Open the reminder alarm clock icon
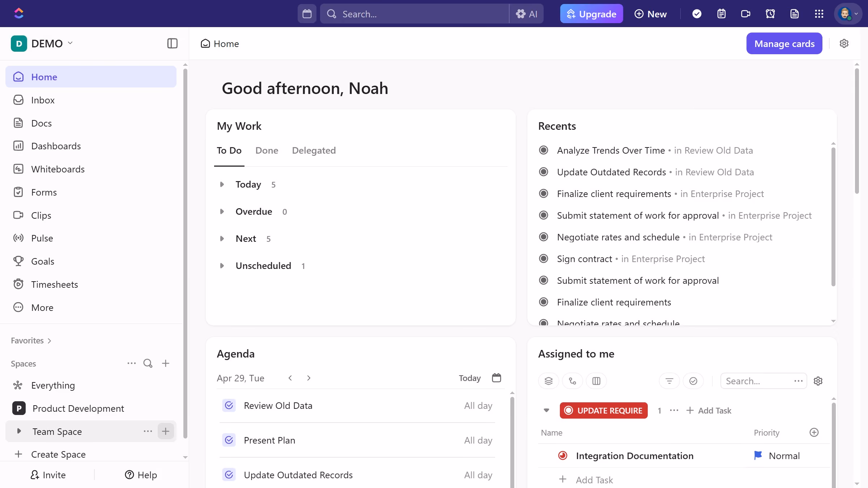This screenshot has height=488, width=868. coord(770,14)
